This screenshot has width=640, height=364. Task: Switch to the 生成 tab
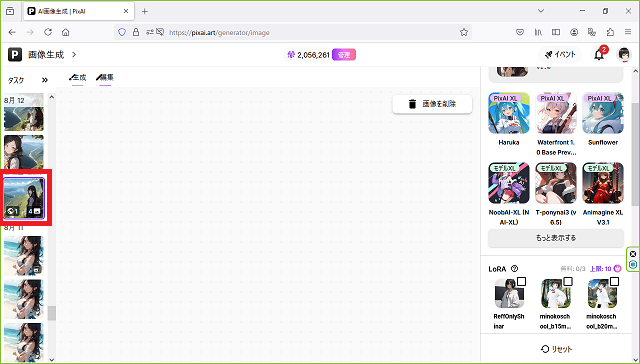(78, 78)
